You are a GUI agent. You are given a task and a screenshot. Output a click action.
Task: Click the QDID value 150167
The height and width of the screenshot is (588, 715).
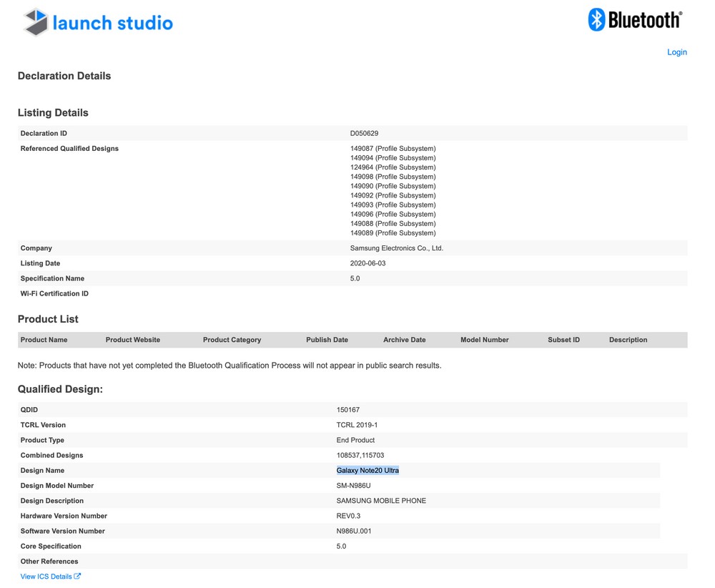click(348, 411)
